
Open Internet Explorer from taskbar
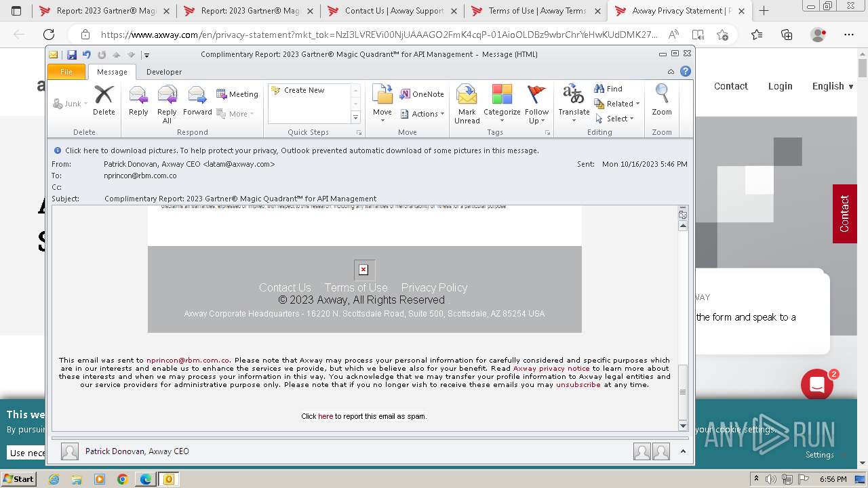(x=54, y=479)
